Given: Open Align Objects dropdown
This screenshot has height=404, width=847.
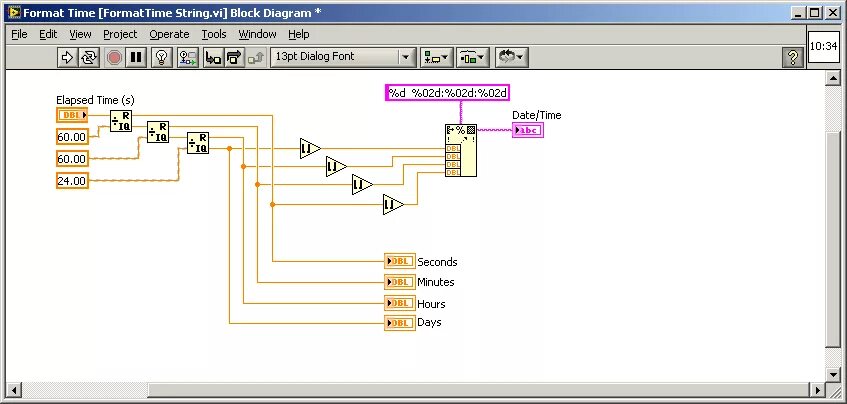Looking at the screenshot, I should pos(436,57).
